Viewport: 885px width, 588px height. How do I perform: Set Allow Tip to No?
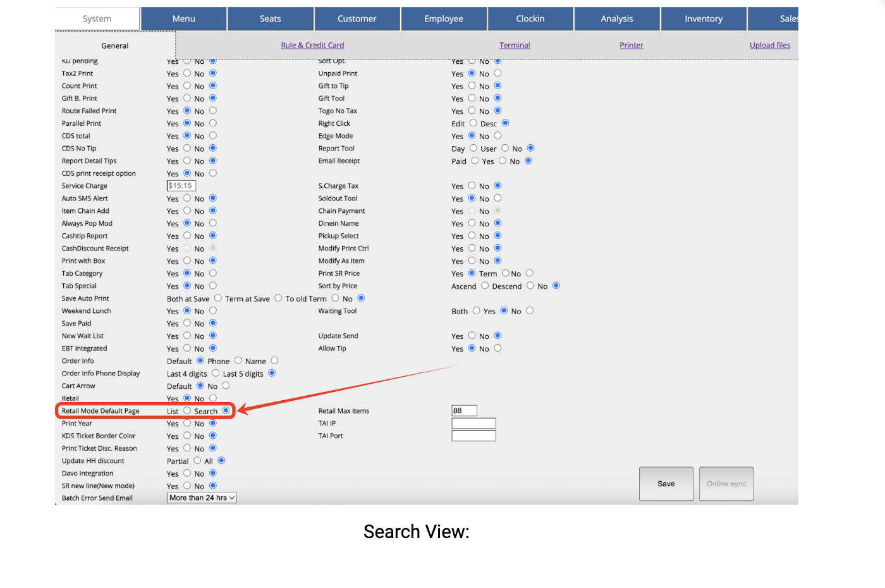click(498, 348)
